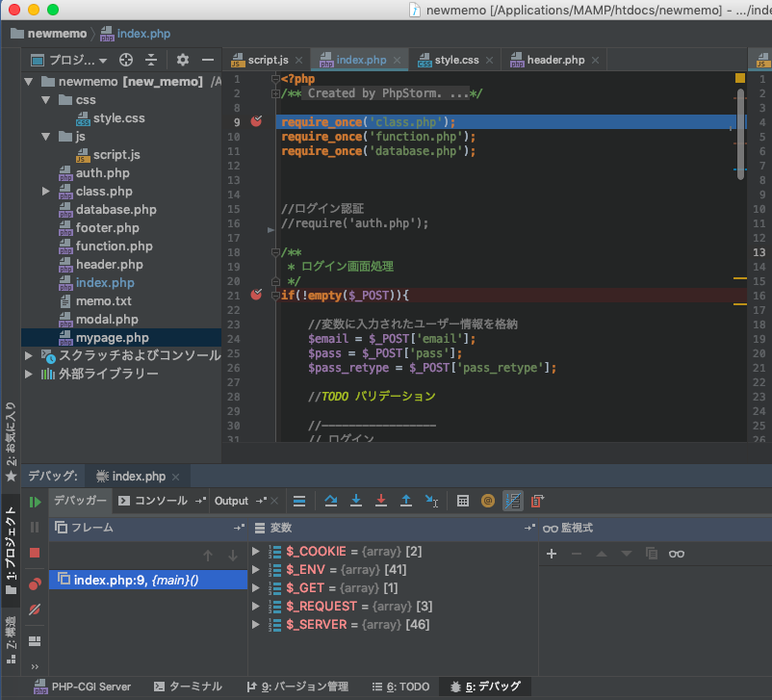This screenshot has height=700, width=772.
Task: Toggle the breakpoint on line 21
Action: (x=256, y=295)
